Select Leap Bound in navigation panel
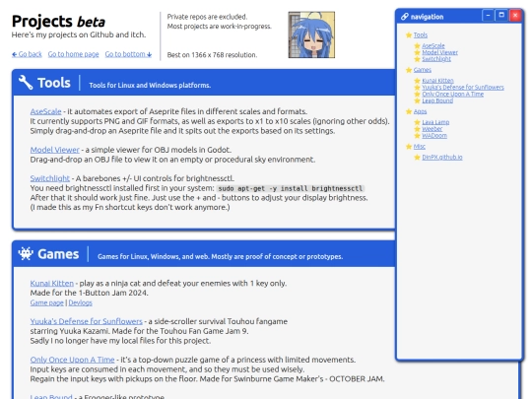The image size is (532, 399). click(437, 100)
